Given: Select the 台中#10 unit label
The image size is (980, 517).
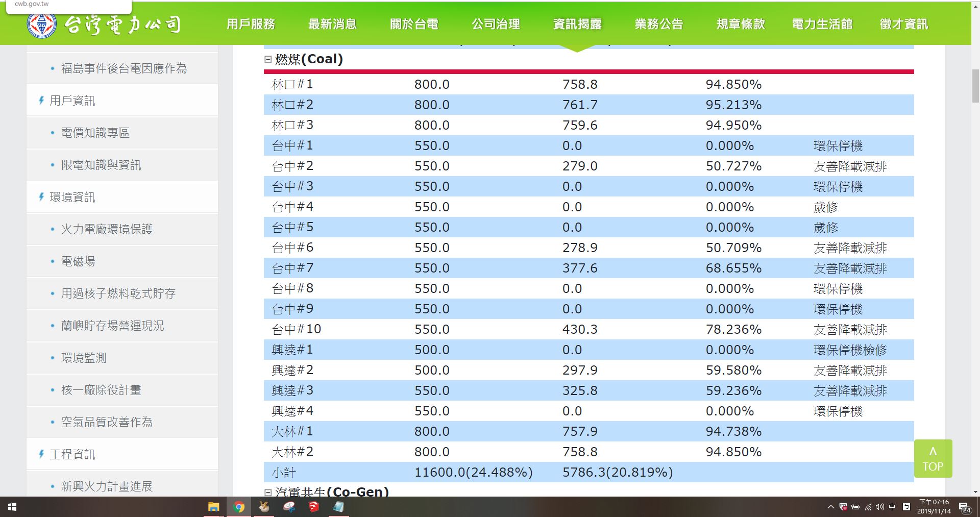Looking at the screenshot, I should click(x=297, y=329).
